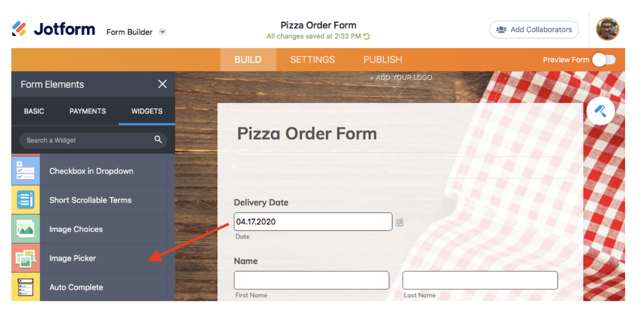Open the Settings tab
This screenshot has width=644, height=316.
point(312,60)
